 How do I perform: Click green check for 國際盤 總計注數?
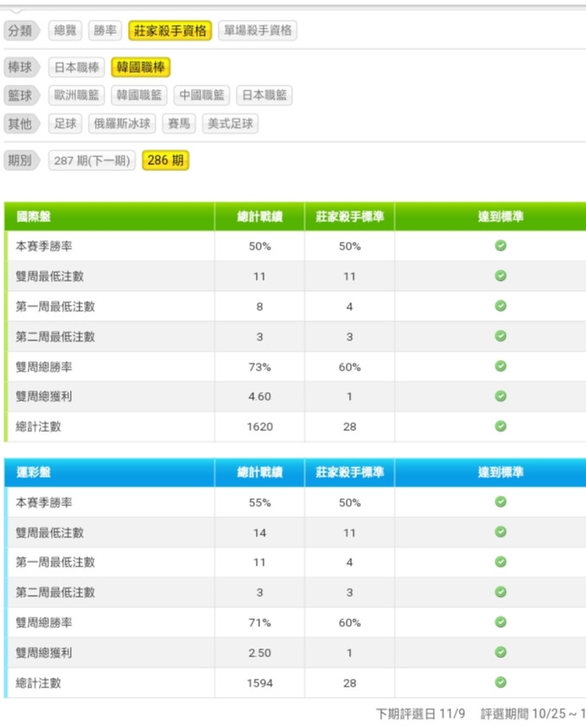click(x=500, y=426)
